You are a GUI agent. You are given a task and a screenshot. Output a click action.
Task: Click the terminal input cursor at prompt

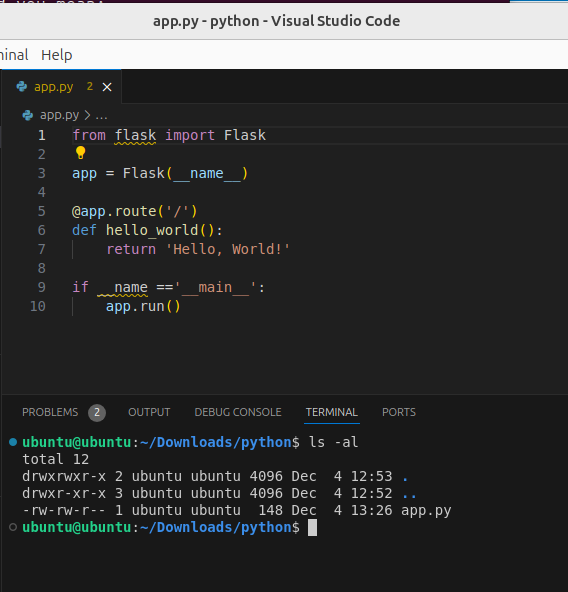click(x=312, y=527)
